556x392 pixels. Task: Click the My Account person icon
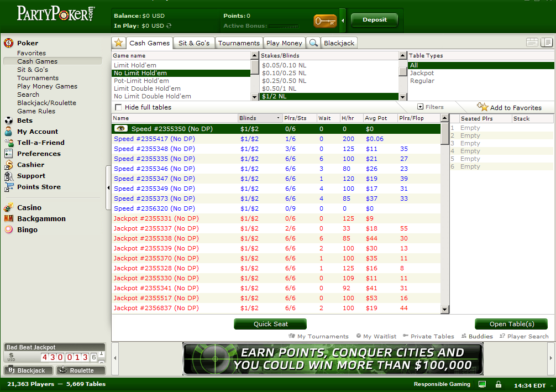[8, 132]
